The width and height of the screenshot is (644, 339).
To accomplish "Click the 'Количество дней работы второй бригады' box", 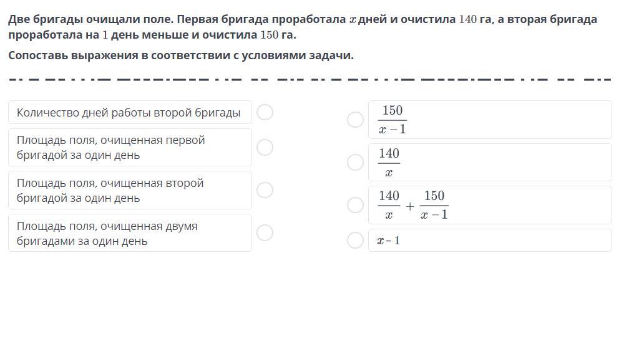I will (130, 112).
